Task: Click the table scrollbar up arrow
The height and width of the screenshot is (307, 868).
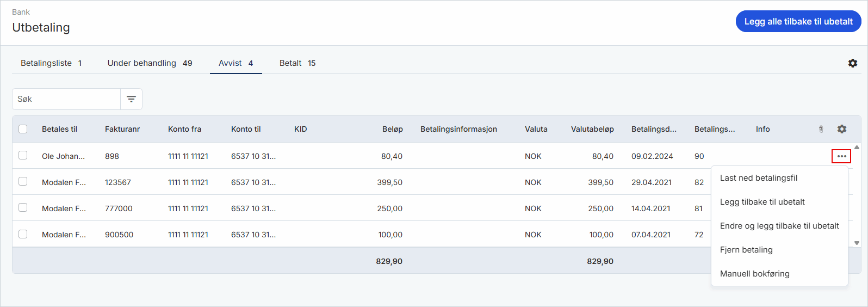Action: point(857,147)
